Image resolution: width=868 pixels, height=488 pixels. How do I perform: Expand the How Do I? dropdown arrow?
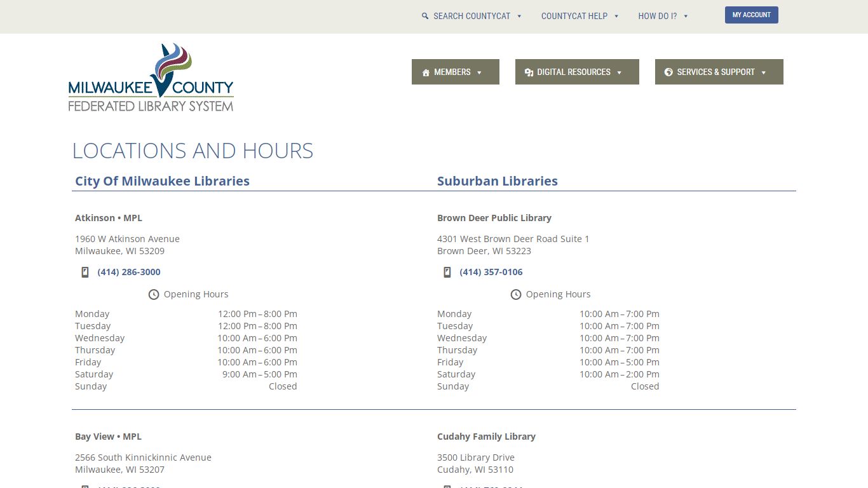pyautogui.click(x=686, y=17)
